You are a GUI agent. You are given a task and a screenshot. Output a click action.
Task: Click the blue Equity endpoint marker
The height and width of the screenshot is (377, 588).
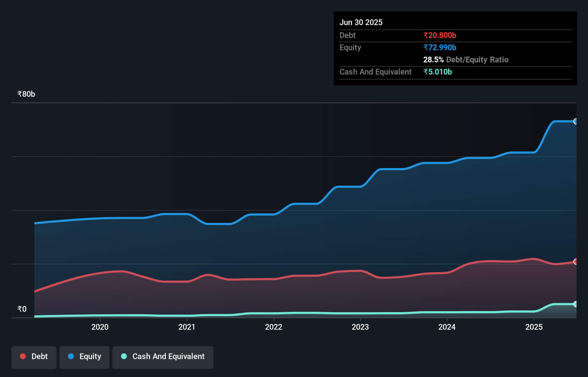pos(576,121)
